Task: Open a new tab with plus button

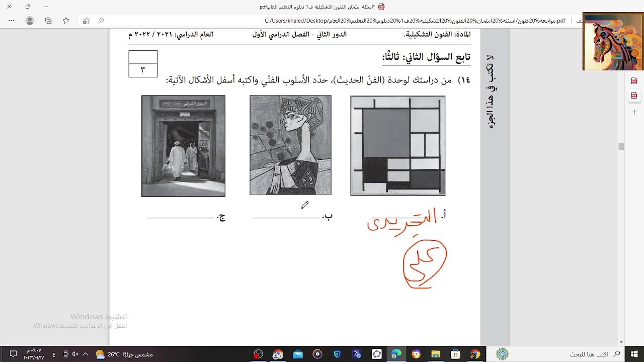Action: point(634,112)
